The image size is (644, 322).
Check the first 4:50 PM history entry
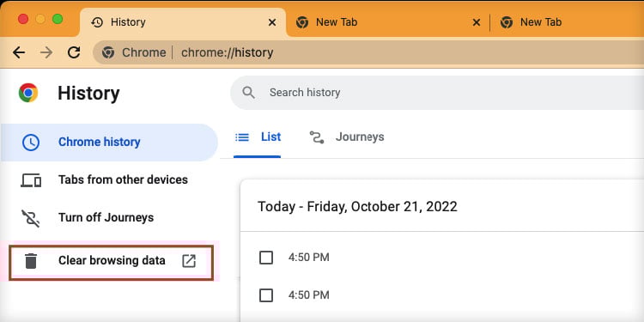tap(266, 258)
